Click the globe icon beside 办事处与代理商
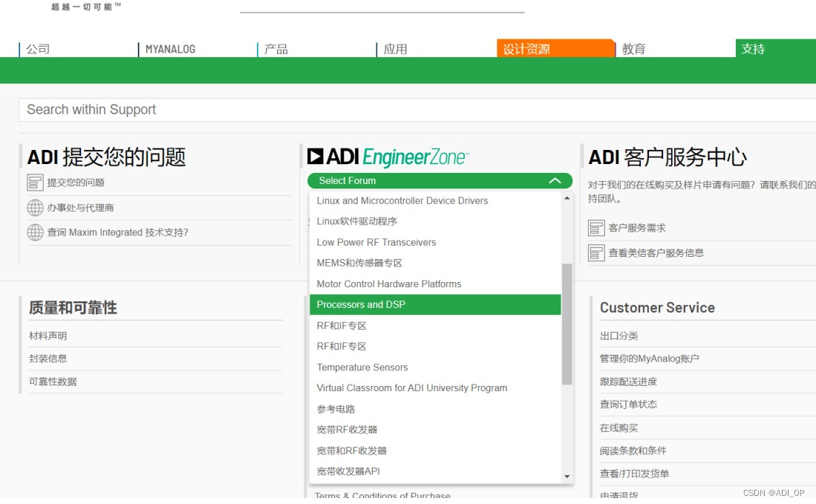816x504 pixels. 35,208
